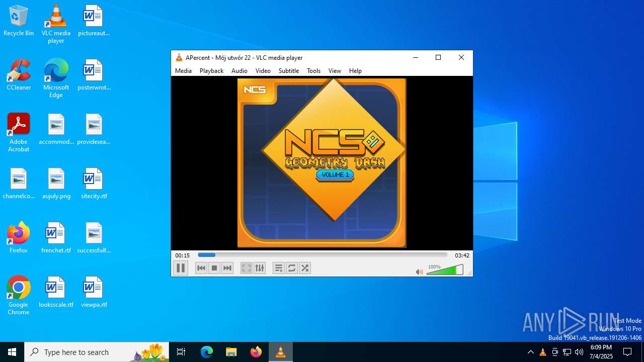Image resolution: width=644 pixels, height=362 pixels.
Task: Toggle total/remaining time 03:42
Action: pyautogui.click(x=462, y=255)
